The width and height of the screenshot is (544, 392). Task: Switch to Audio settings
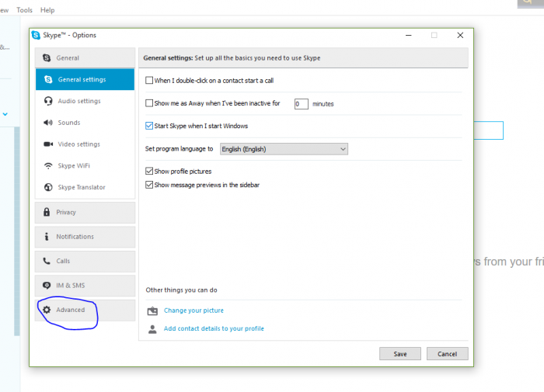[x=85, y=101]
